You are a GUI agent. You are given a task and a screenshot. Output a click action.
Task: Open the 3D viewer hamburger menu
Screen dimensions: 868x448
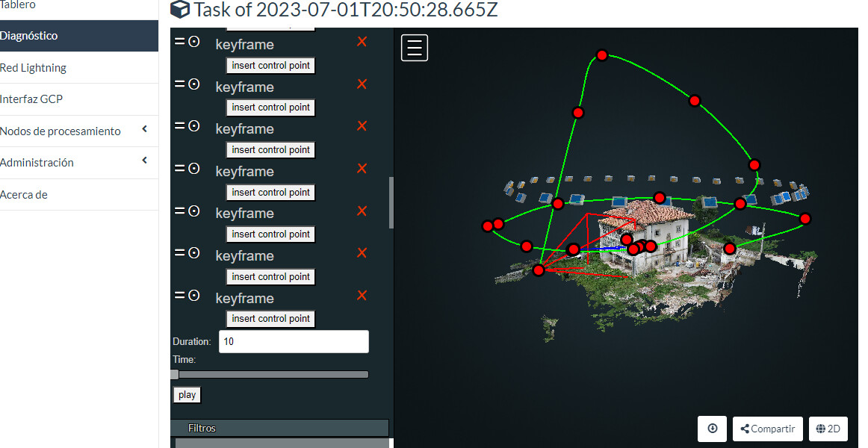coord(414,47)
